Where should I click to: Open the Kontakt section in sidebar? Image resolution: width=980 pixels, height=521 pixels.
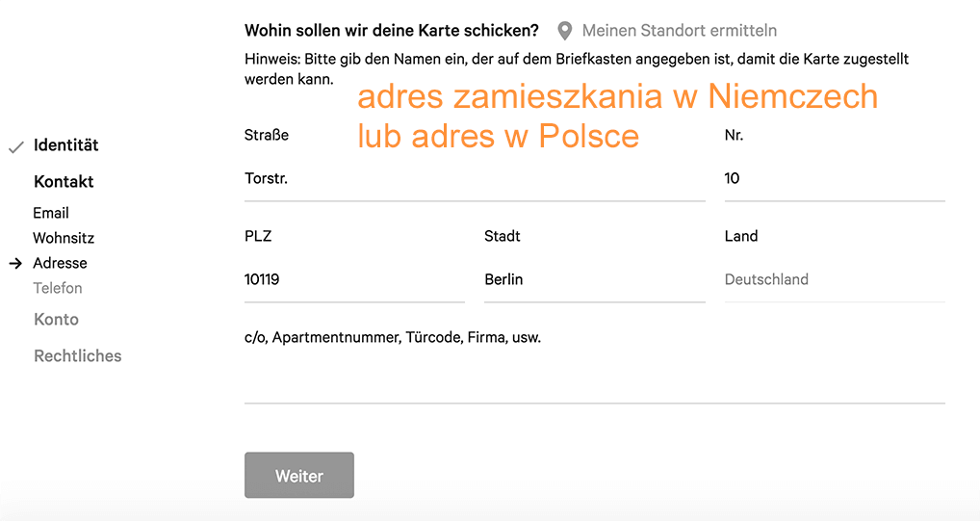(x=64, y=181)
